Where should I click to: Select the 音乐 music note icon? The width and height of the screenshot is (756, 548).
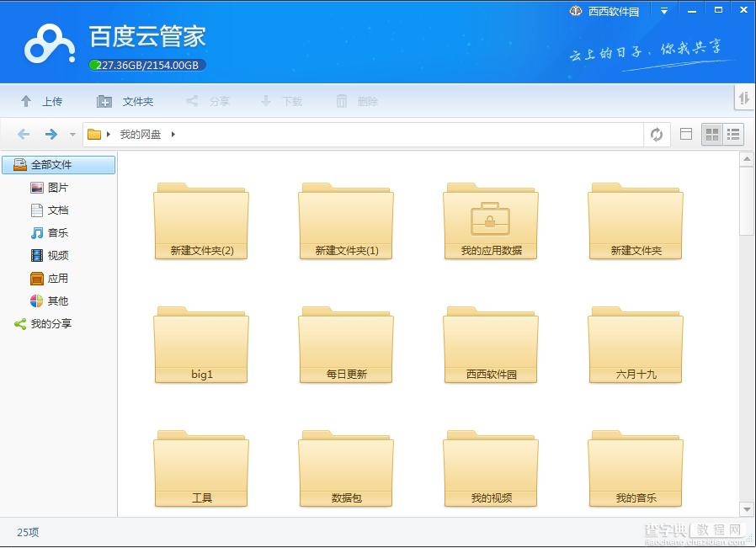click(37, 233)
